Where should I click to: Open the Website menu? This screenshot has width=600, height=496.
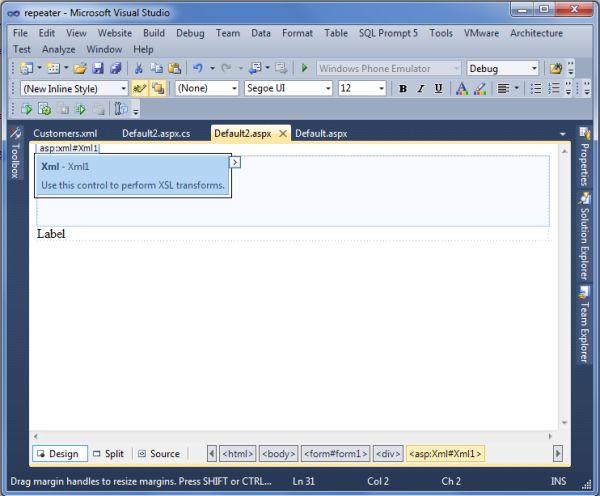tap(115, 33)
